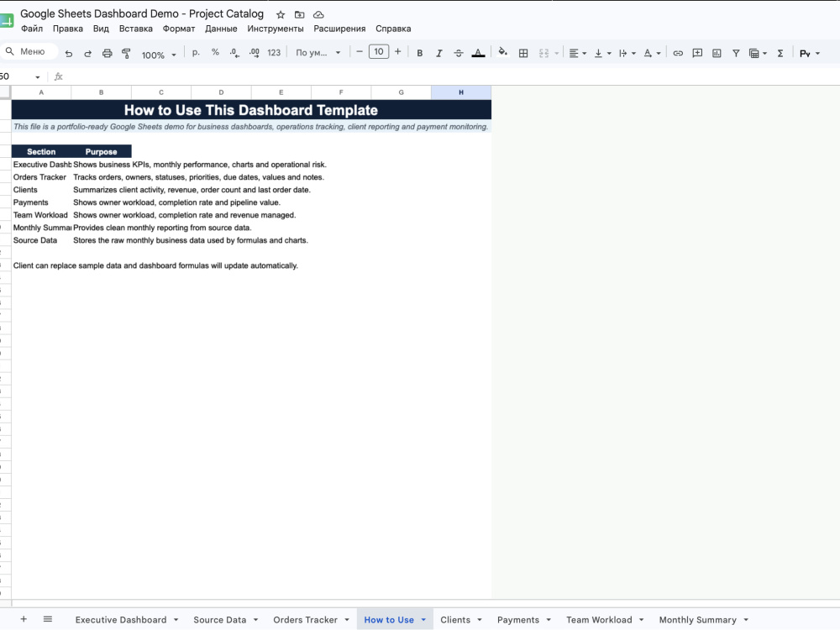The height and width of the screenshot is (630, 840).
Task: Decrease the font size with minus
Action: click(360, 52)
